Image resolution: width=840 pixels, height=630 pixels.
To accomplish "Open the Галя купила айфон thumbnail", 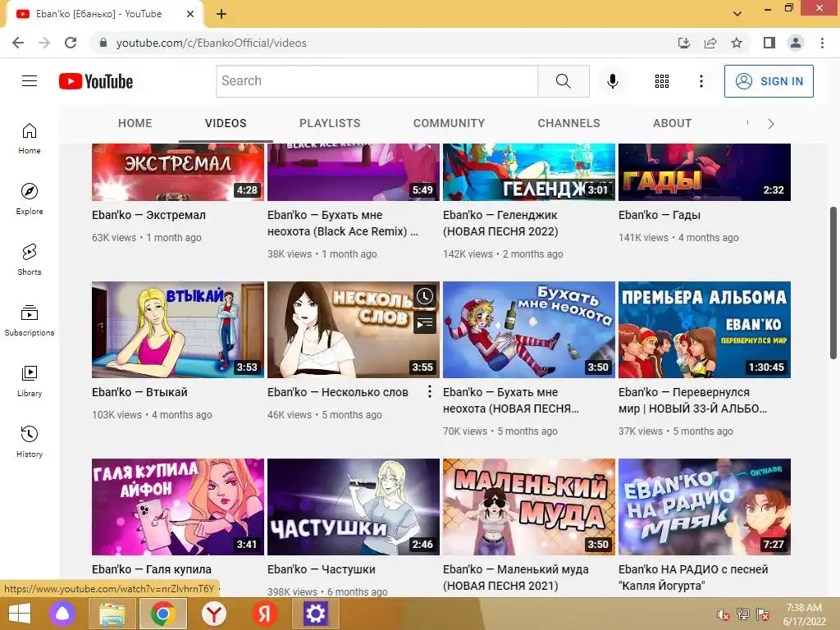I will 178,507.
